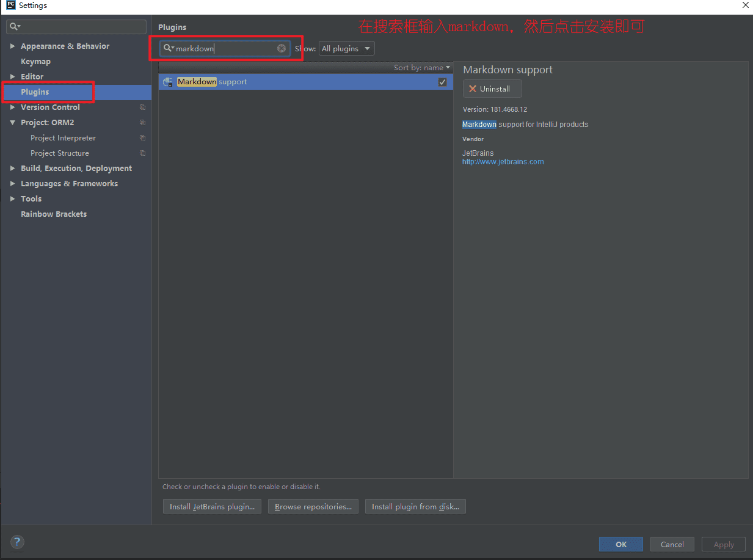Viewport: 753px width, 560px height.
Task: Expand the Tools section arrow
Action: (x=12, y=199)
